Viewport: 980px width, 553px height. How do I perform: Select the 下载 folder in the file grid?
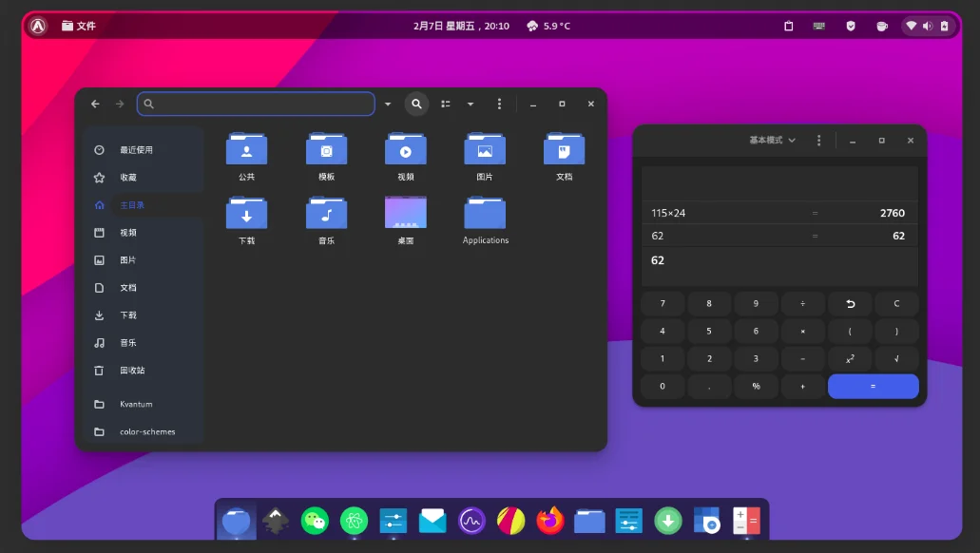click(246, 213)
